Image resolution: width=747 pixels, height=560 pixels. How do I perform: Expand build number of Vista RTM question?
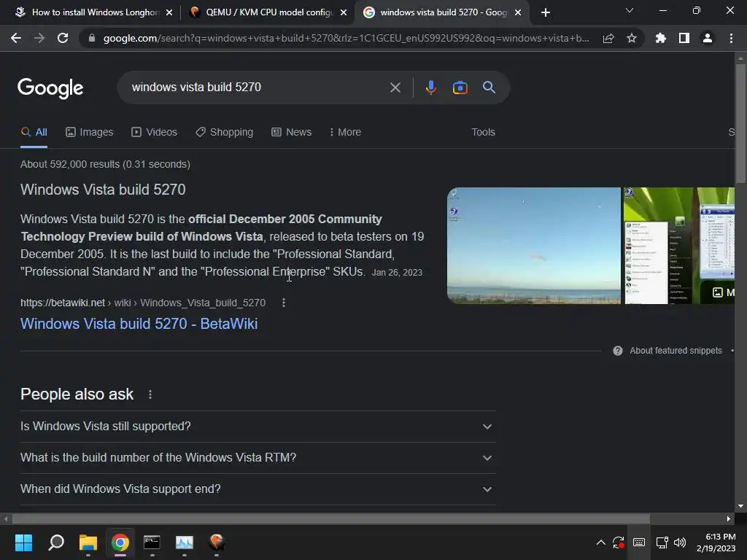click(x=258, y=458)
